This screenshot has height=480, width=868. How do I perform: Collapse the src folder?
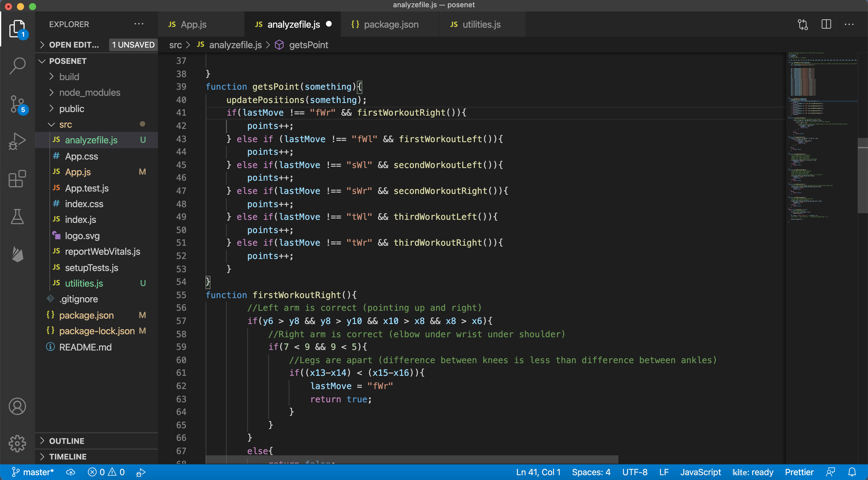click(x=65, y=125)
